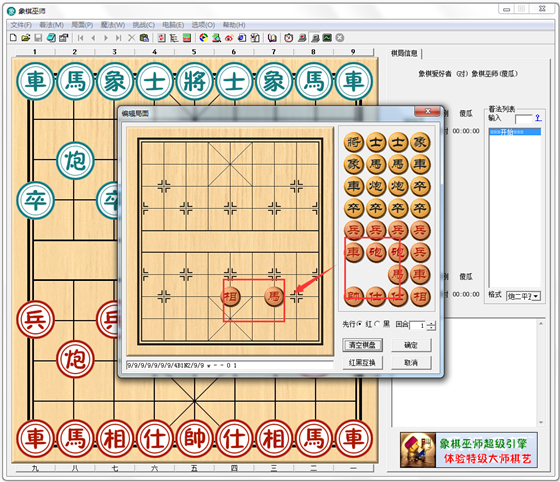The image size is (560, 482).
Task: Click the question-mark document toolbar icon
Action: (x=255, y=37)
